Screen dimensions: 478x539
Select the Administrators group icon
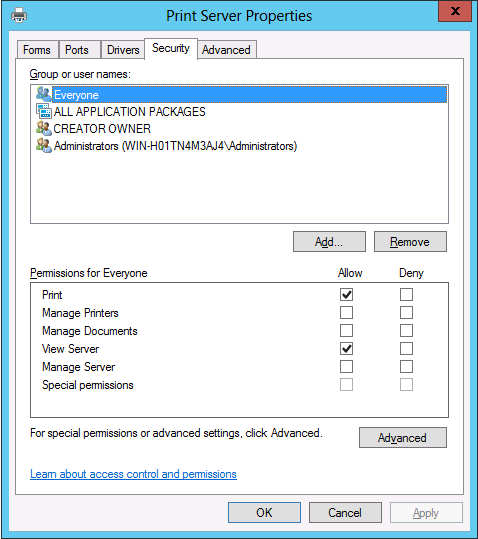coord(44,145)
